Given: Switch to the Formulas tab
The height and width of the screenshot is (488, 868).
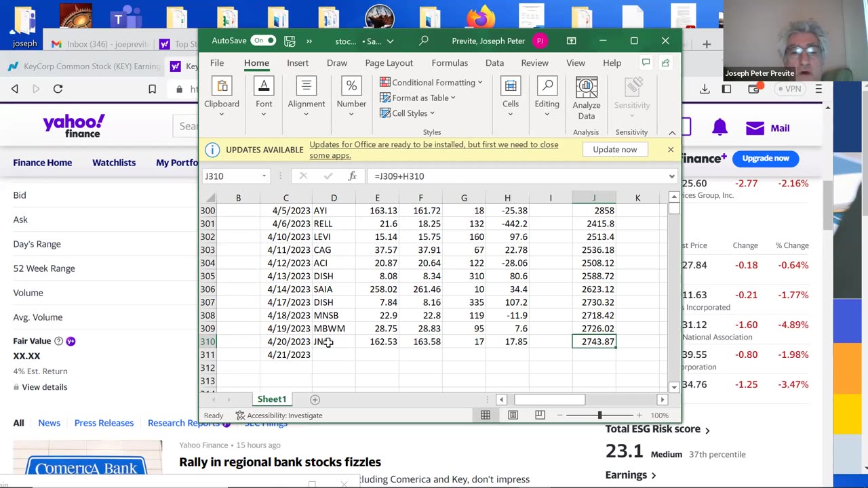Looking at the screenshot, I should [x=450, y=63].
